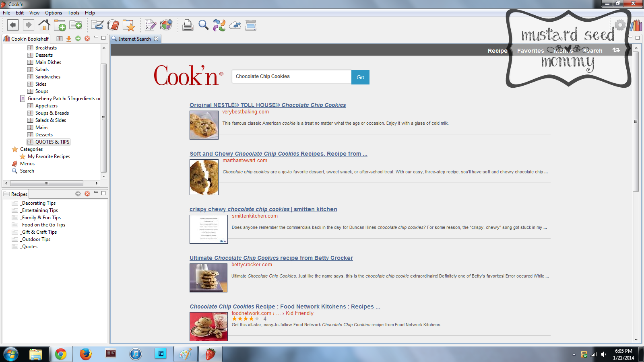Click the Bookshelf tree scroll-right arrow
The width and height of the screenshot is (644, 362).
point(97,183)
